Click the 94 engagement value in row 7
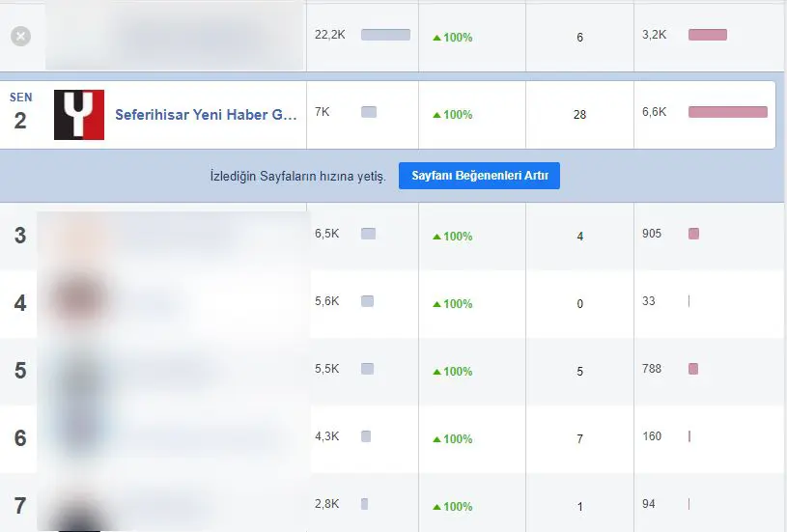This screenshot has width=787, height=532. [x=649, y=504]
